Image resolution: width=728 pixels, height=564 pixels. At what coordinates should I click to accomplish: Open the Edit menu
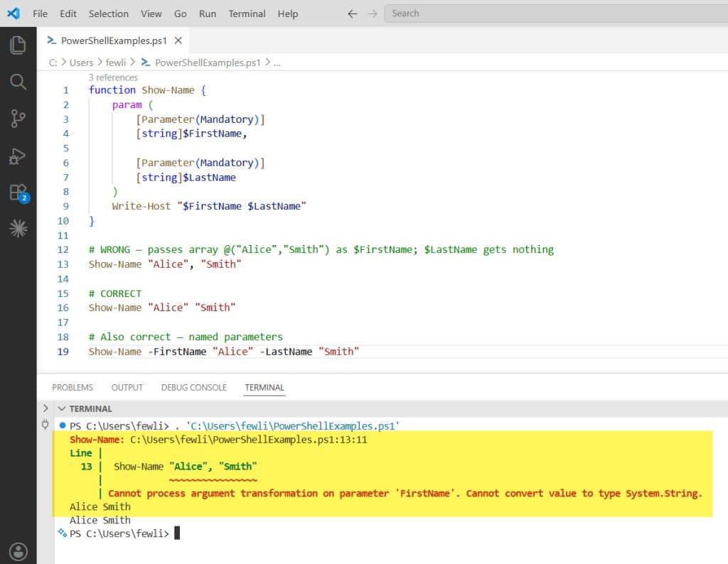tap(68, 14)
